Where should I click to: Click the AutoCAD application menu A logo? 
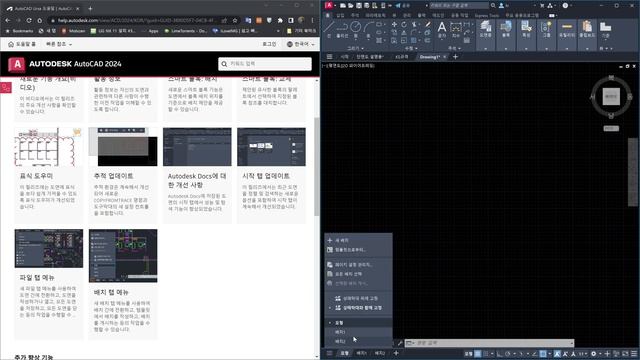329,5
